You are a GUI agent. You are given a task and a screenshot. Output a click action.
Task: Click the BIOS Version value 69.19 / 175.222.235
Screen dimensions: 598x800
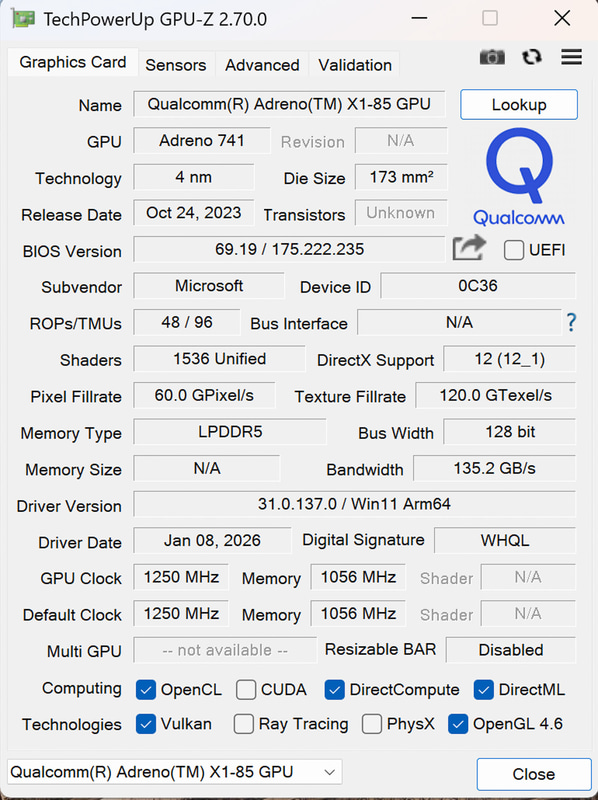coord(289,249)
